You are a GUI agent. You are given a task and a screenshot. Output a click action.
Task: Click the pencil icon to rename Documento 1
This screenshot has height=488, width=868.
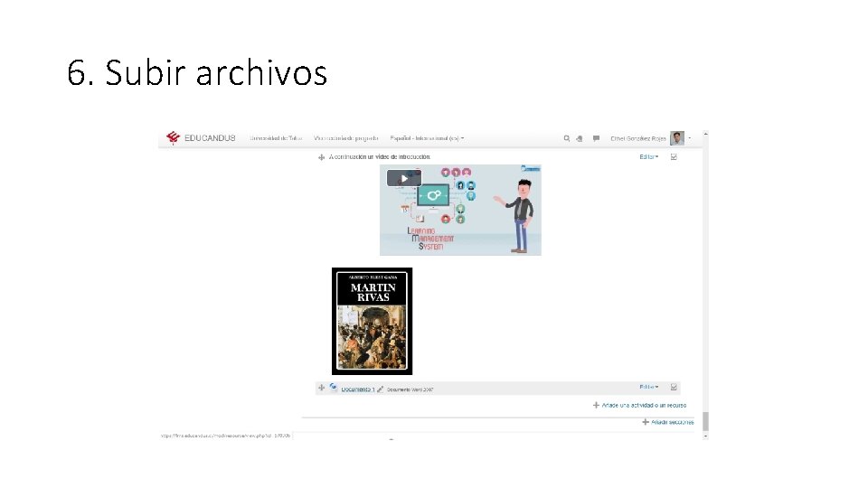tap(381, 389)
